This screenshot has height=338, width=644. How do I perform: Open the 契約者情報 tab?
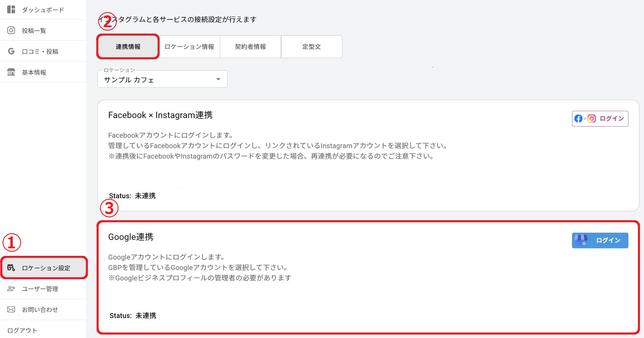point(250,47)
